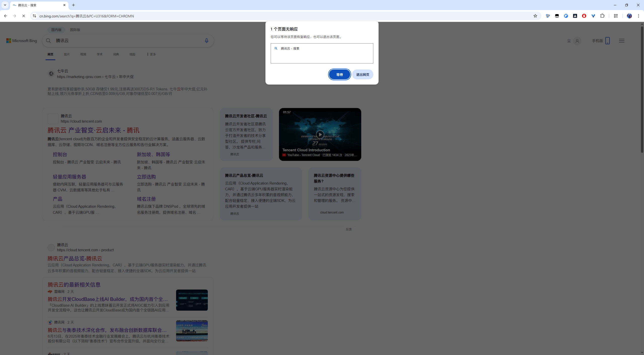Expand the 更多 search categories menu

coord(151,54)
